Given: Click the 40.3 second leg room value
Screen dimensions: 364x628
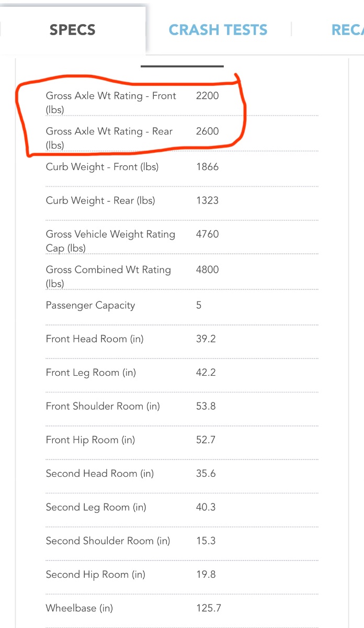Looking at the screenshot, I should 206,507.
